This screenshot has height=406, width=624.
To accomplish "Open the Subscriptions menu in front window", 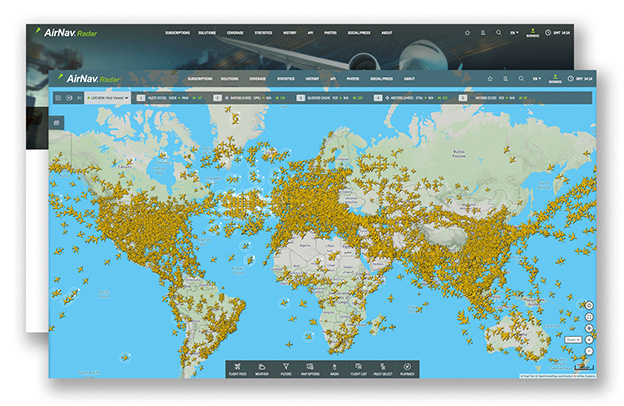I will (200, 78).
